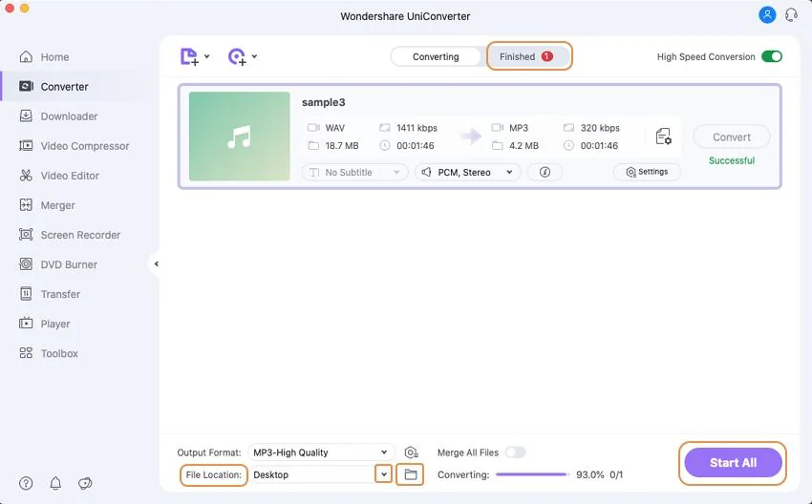Toggle the Merge All Files switch
The image size is (812, 504).
click(x=515, y=452)
